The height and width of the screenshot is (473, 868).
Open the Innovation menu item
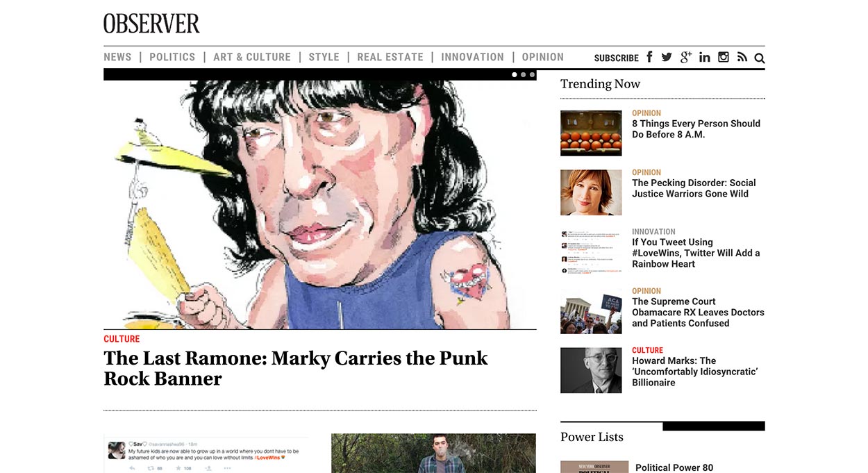472,57
